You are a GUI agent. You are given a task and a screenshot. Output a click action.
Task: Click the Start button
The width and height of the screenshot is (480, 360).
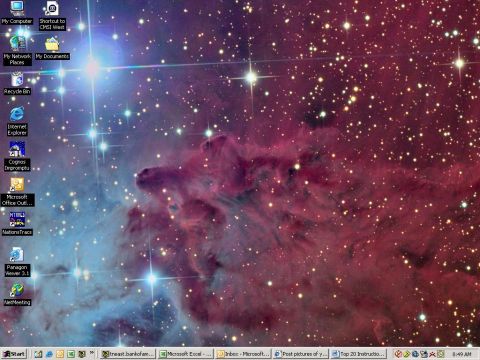tap(14, 354)
